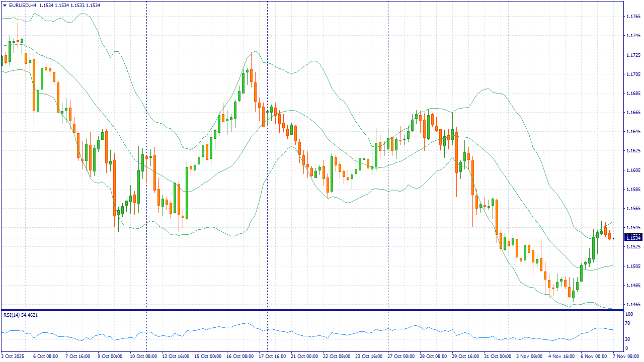
Task: Click the 3 Oct 2025 date label
Action: click(13, 356)
